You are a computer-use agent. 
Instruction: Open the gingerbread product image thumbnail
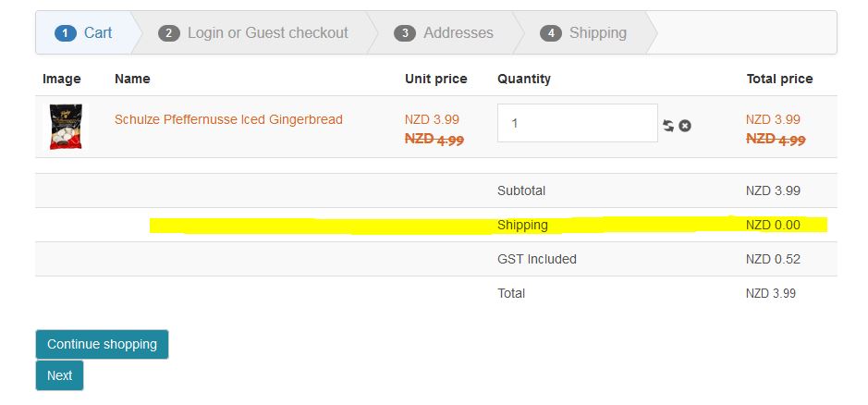(67, 127)
